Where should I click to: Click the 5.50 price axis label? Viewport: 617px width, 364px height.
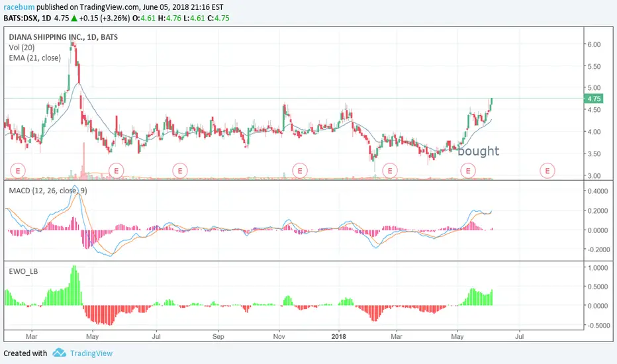click(x=594, y=66)
